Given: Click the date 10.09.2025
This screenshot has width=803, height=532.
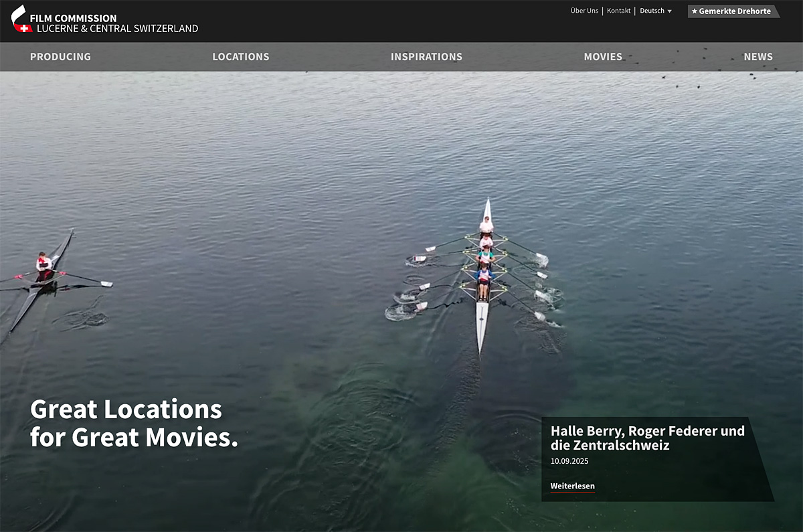Looking at the screenshot, I should pyautogui.click(x=569, y=461).
